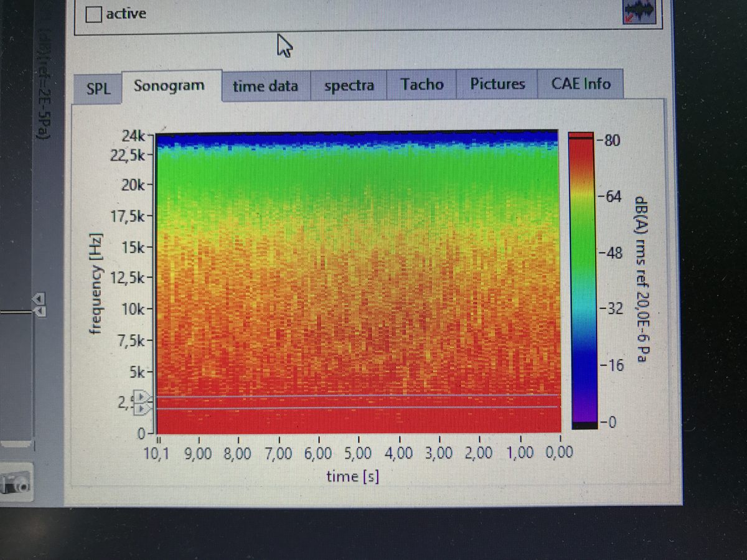Click the -48 color scale value
Viewport: 747px width, 560px height.
(x=609, y=254)
